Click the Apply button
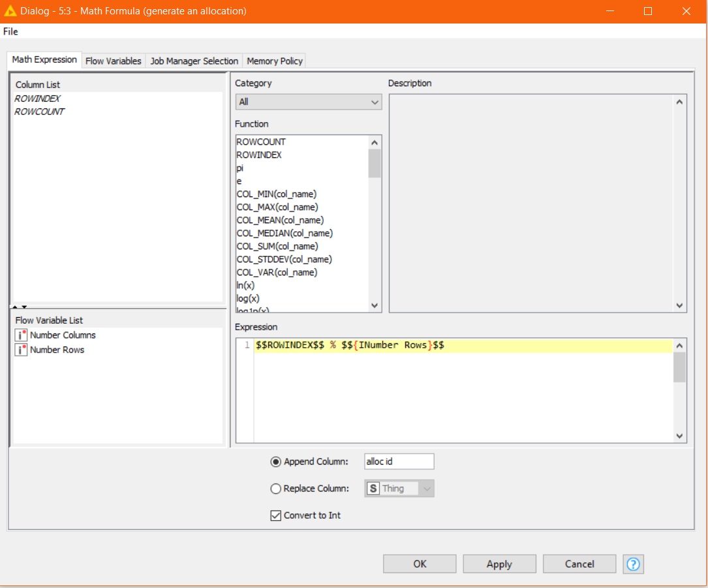This screenshot has height=588, width=708. point(499,564)
